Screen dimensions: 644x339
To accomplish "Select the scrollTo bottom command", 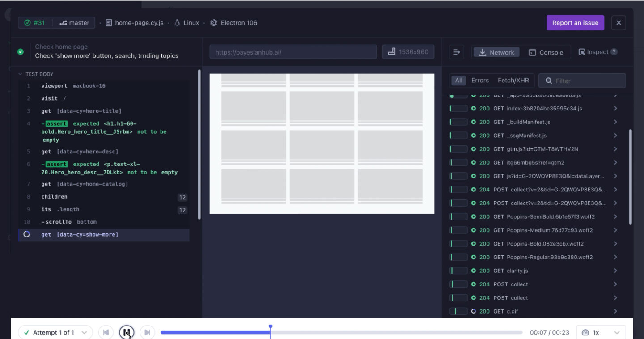I will pos(104,222).
